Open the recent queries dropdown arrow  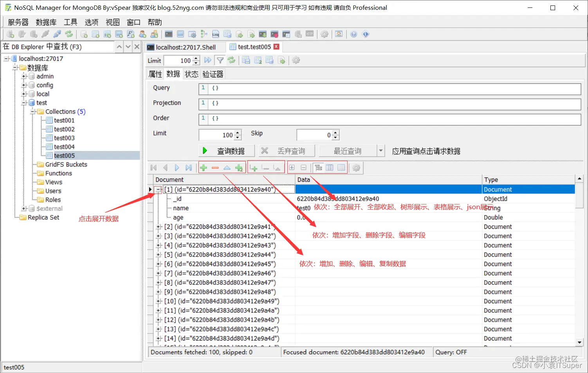[x=381, y=151]
